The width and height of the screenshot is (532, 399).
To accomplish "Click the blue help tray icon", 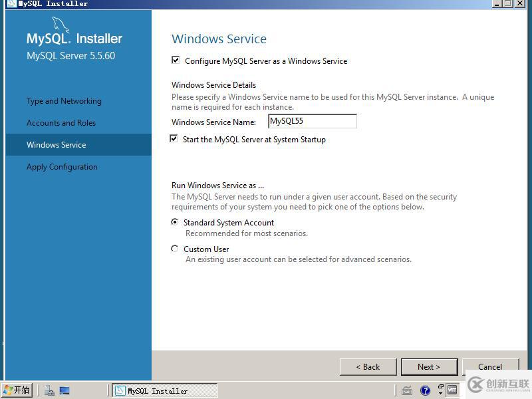I will (x=425, y=390).
